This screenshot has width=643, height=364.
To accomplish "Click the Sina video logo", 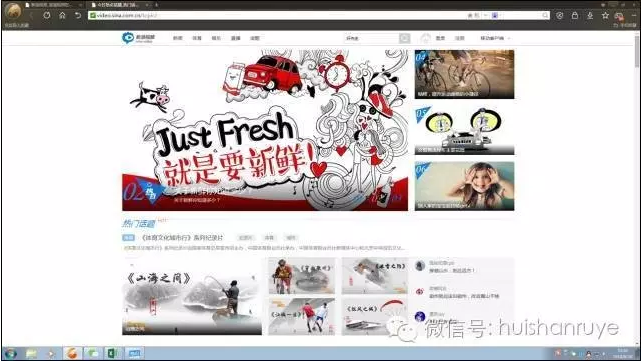I will (139, 38).
